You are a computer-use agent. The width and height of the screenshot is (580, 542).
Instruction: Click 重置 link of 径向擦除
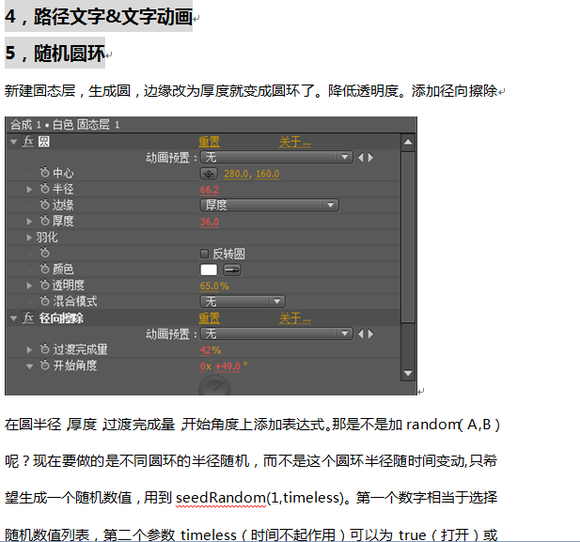pos(209,318)
